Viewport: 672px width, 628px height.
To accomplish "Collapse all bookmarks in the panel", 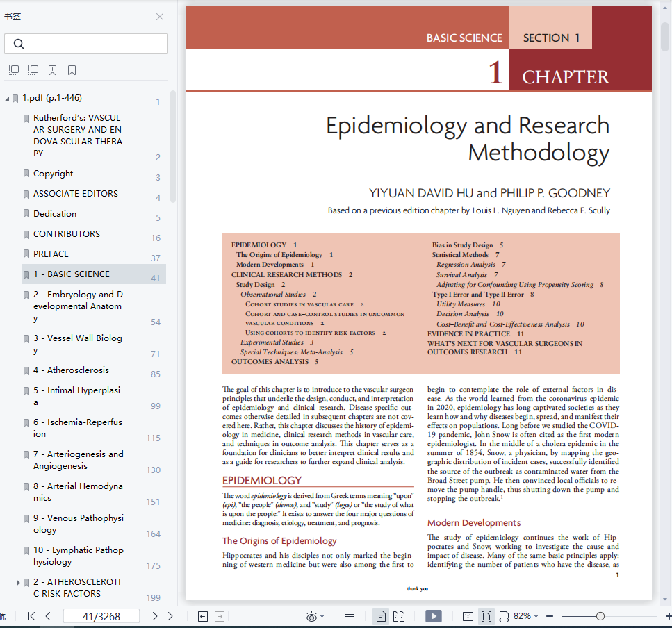I will point(33,70).
